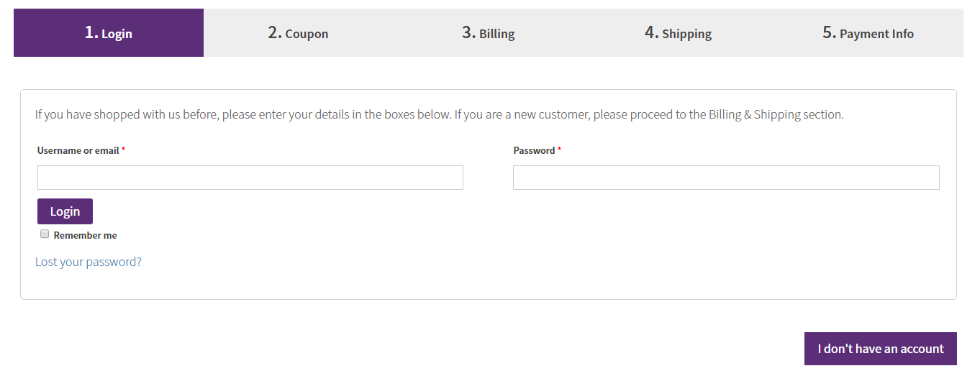This screenshot has height=371, width=980.
Task: Select the active 1. Login step tab
Action: tap(109, 33)
